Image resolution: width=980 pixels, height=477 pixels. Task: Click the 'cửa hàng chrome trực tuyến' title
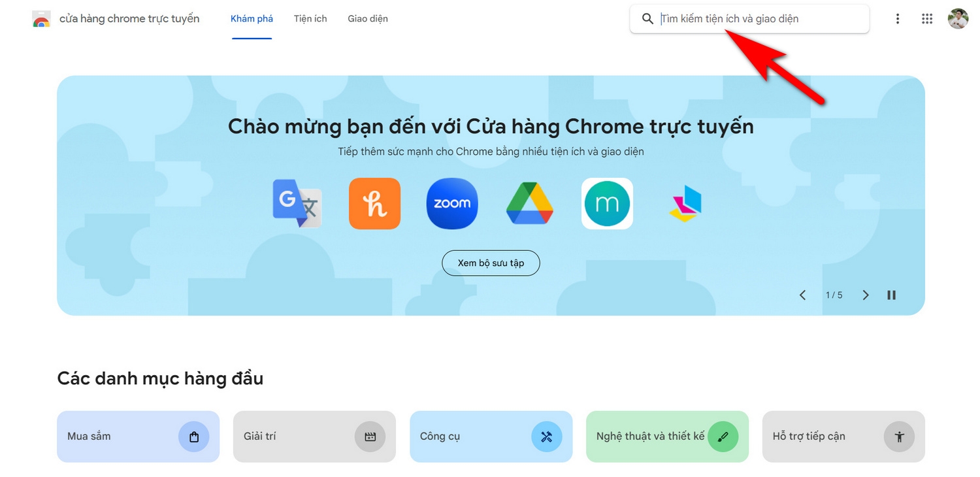[x=129, y=19]
